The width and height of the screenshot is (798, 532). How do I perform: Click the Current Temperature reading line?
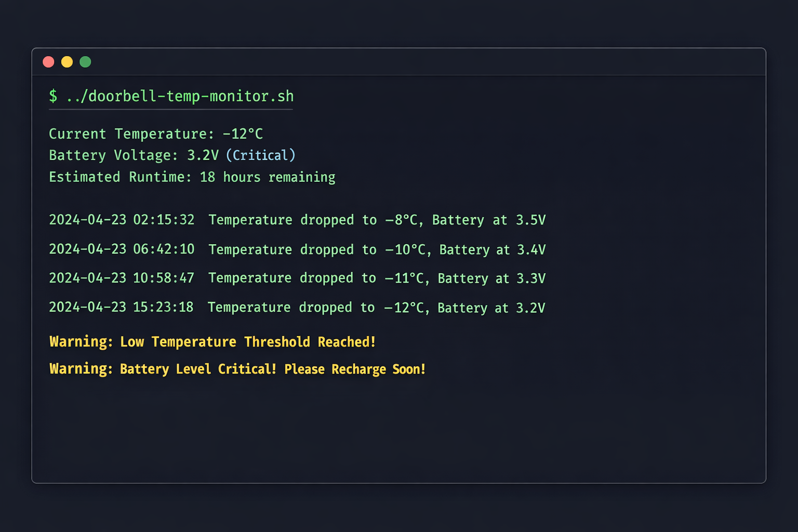click(x=155, y=134)
